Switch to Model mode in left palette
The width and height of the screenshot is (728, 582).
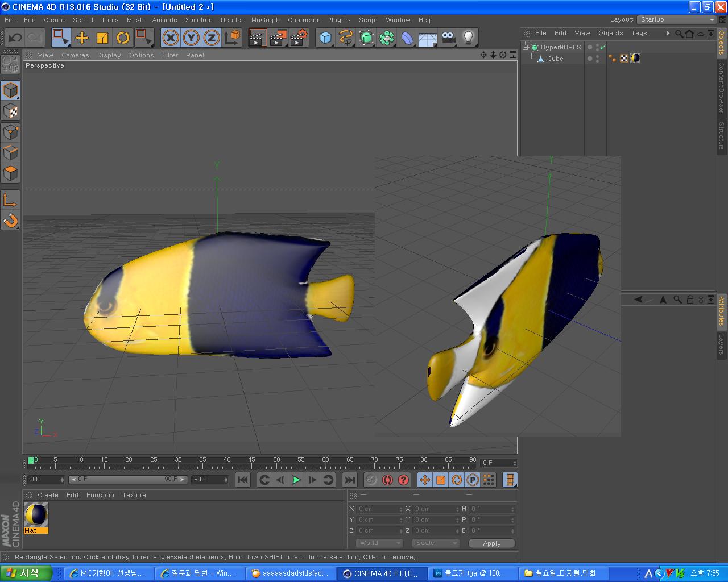coord(11,90)
